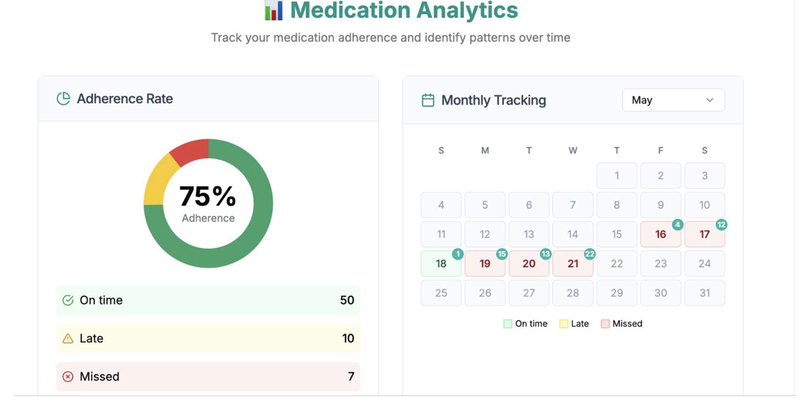Click the green On time legend swatch
Image resolution: width=800 pixels, height=398 pixels.
pos(507,324)
